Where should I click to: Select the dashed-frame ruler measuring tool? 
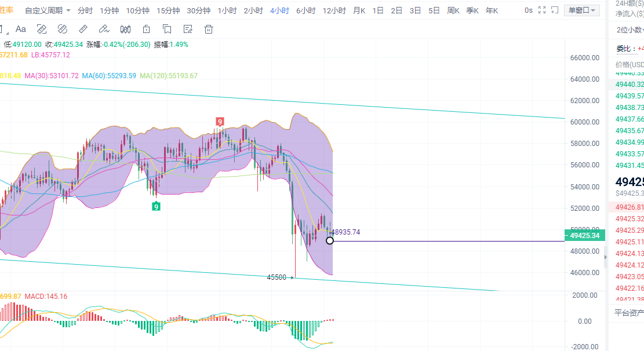coord(42,29)
